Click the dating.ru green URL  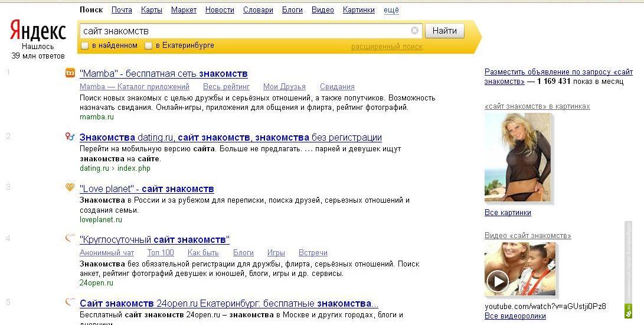(94, 168)
